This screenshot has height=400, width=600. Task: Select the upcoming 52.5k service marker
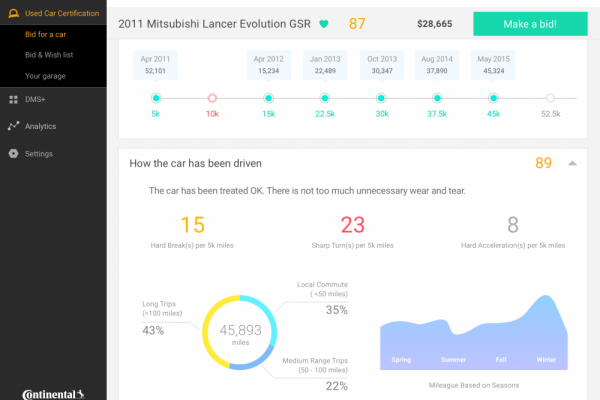550,98
